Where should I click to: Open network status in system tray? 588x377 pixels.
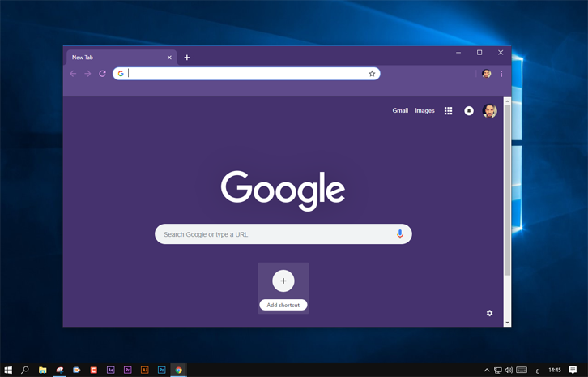point(497,371)
